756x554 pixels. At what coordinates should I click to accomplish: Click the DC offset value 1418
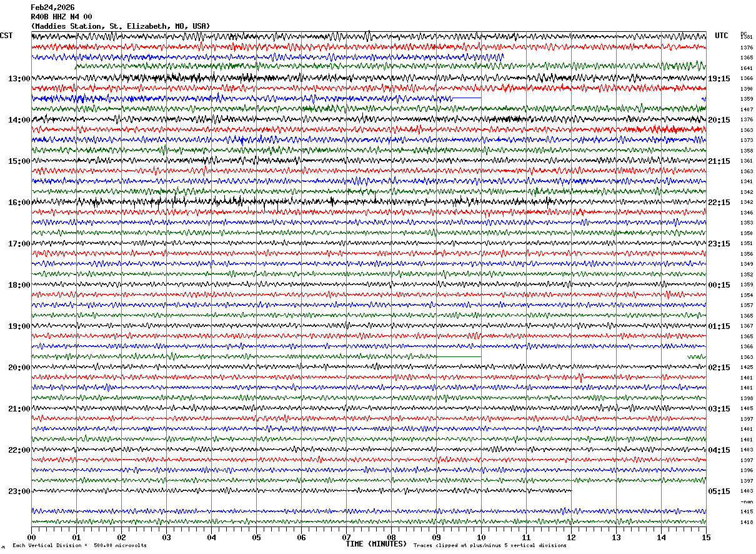coord(746,522)
